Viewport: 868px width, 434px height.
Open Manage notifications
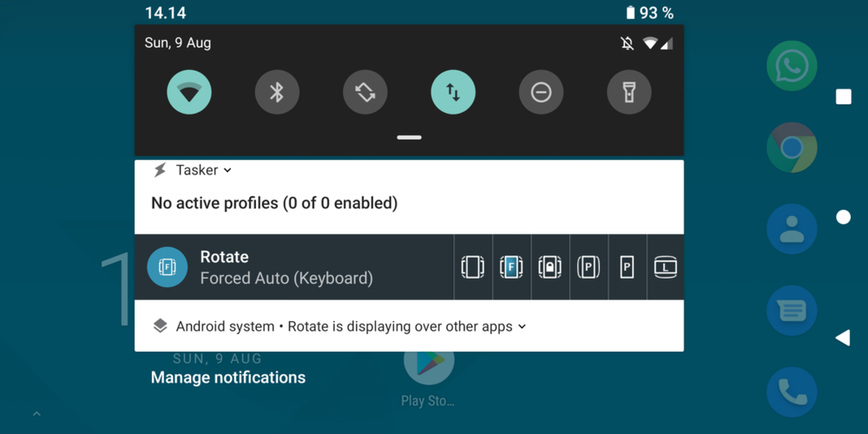pyautogui.click(x=228, y=378)
